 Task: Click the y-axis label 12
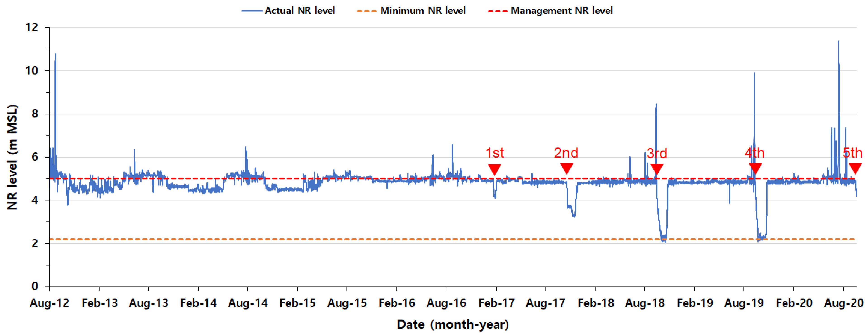[x=32, y=27]
